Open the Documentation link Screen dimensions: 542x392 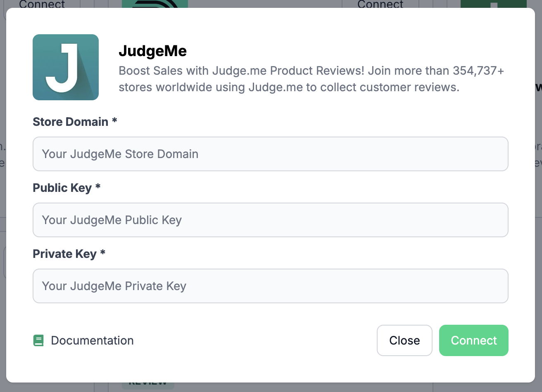pyautogui.click(x=92, y=341)
